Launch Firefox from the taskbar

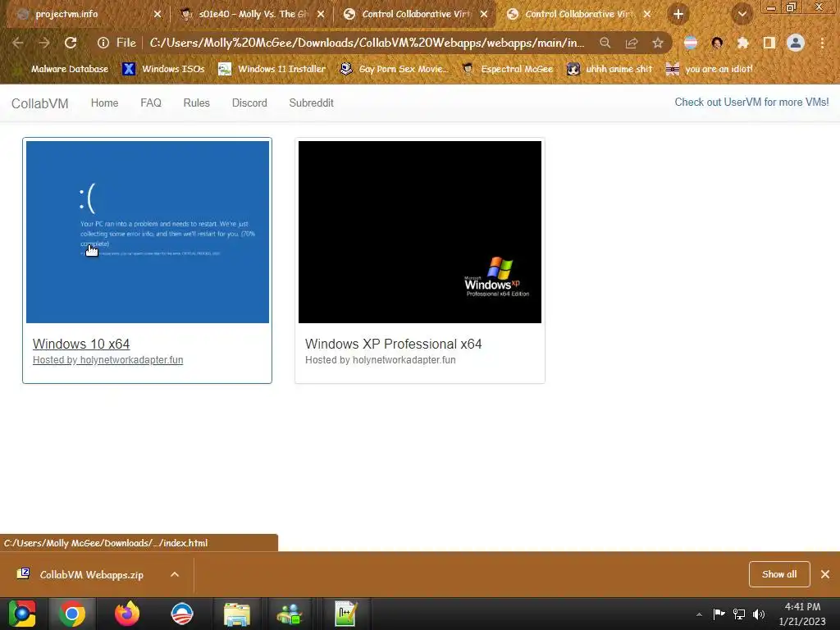tap(127, 614)
